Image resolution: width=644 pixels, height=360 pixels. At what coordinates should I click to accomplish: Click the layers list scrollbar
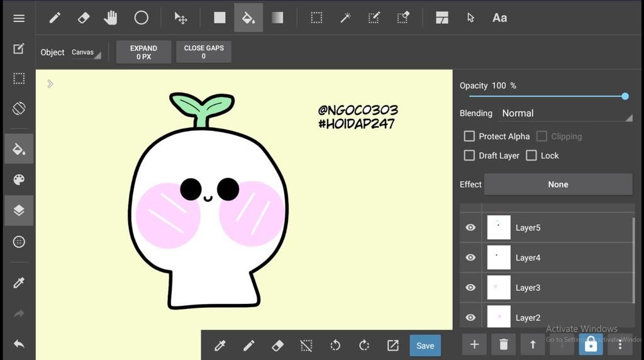pyautogui.click(x=634, y=261)
